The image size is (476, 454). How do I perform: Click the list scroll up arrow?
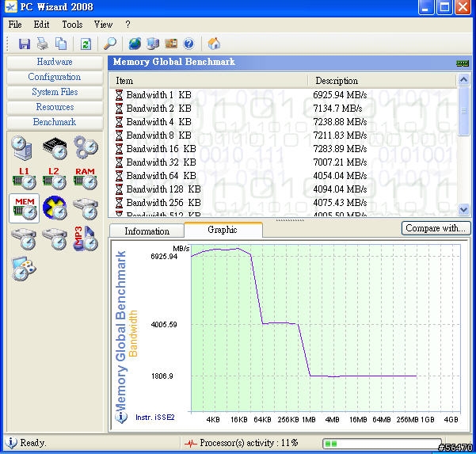[x=463, y=80]
